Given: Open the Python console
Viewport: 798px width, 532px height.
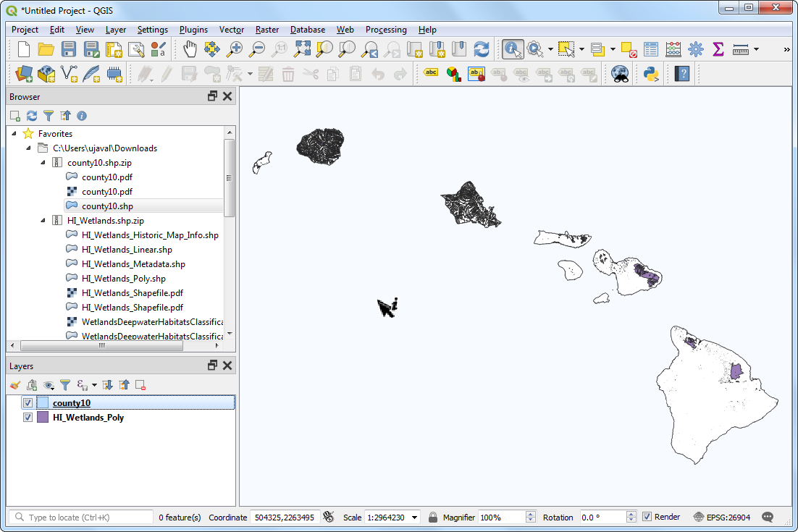Looking at the screenshot, I should pos(651,73).
